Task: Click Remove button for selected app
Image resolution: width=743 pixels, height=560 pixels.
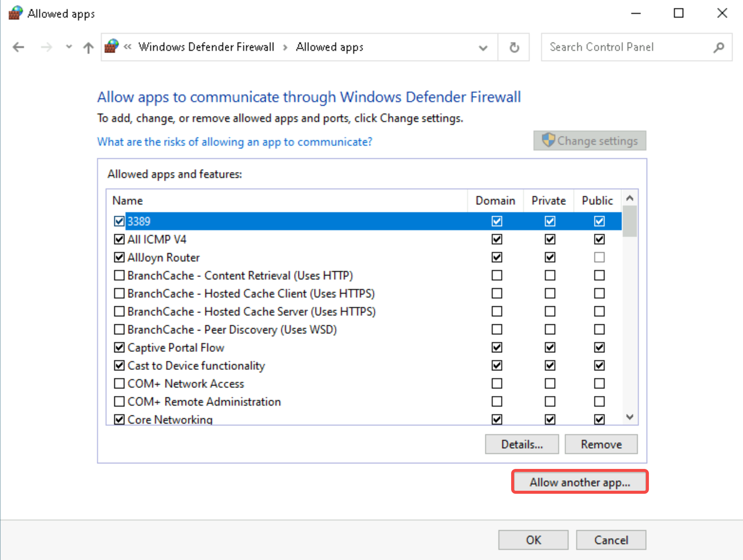Action: click(601, 445)
